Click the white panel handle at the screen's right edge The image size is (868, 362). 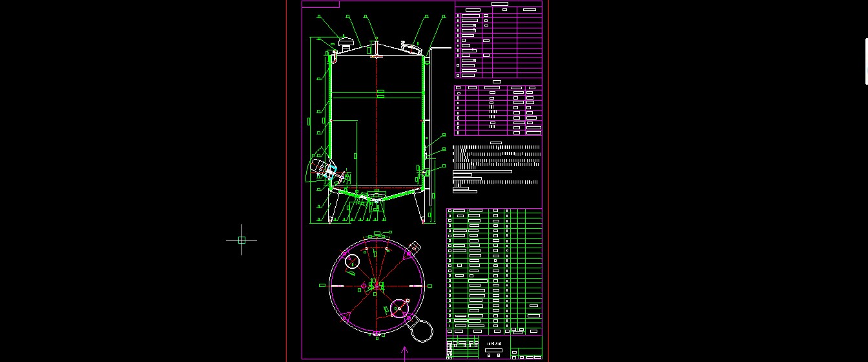(x=866, y=61)
